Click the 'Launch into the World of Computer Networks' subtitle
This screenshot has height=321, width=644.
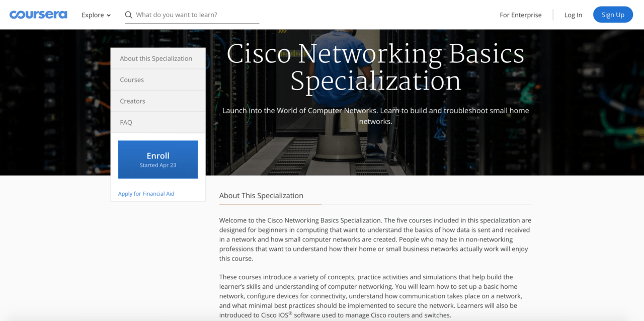pos(375,116)
